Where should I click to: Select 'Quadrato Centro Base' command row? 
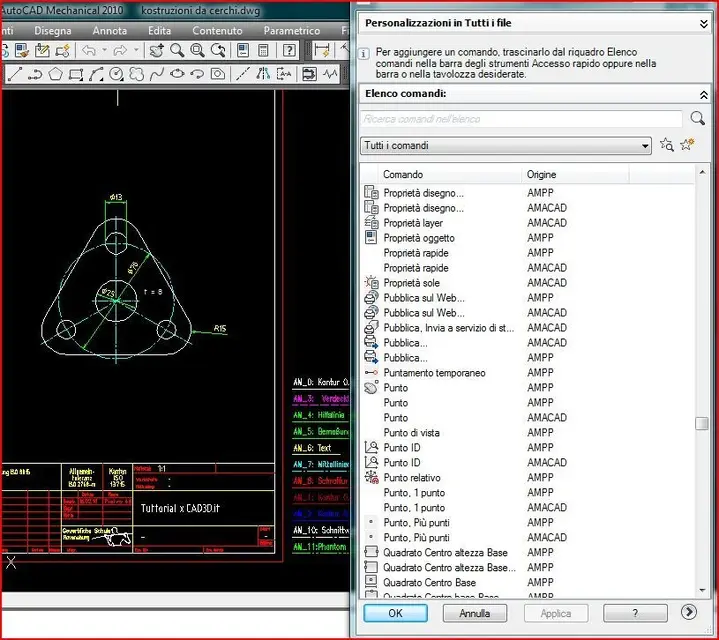[x=527, y=583]
